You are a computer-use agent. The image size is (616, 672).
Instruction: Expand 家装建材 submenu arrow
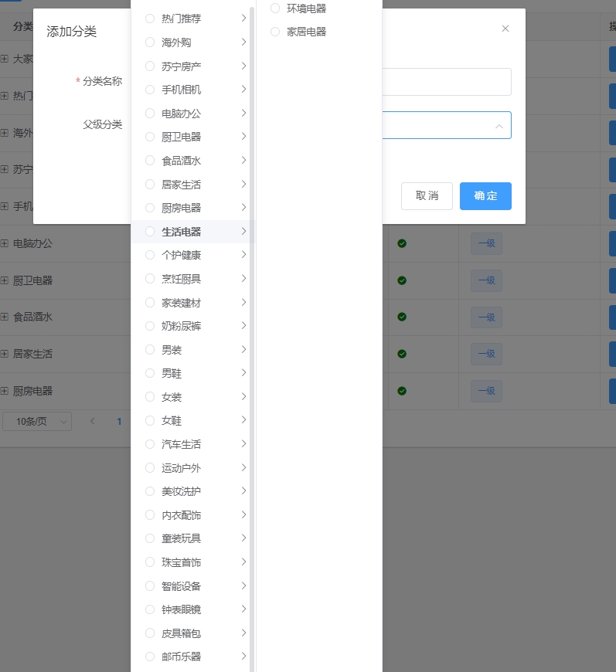(x=243, y=303)
